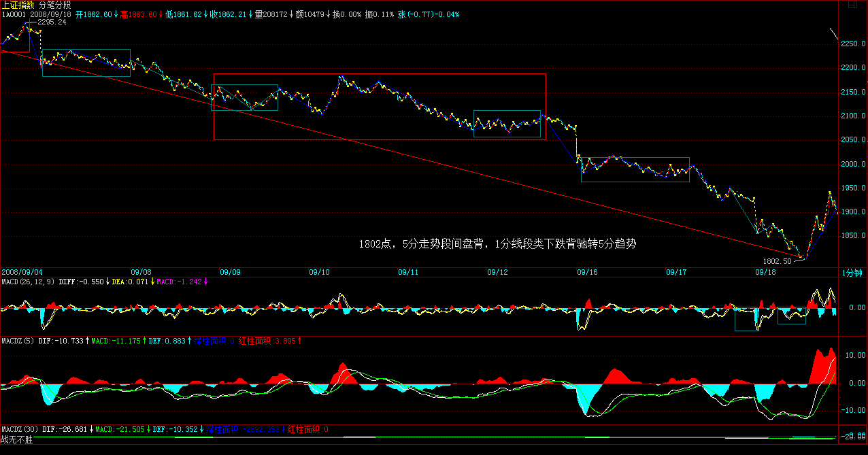Click the 1A0001 stock code label
Image resolution: width=868 pixels, height=455 pixels.
coord(14,14)
